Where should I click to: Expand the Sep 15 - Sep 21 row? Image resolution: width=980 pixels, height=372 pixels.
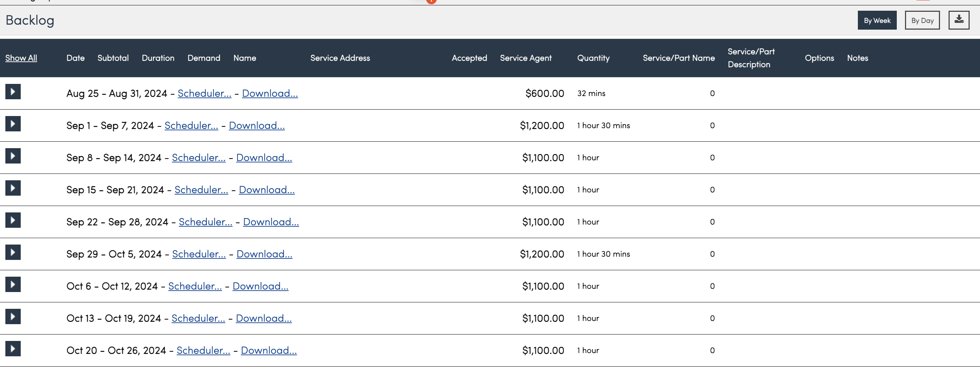click(x=13, y=188)
